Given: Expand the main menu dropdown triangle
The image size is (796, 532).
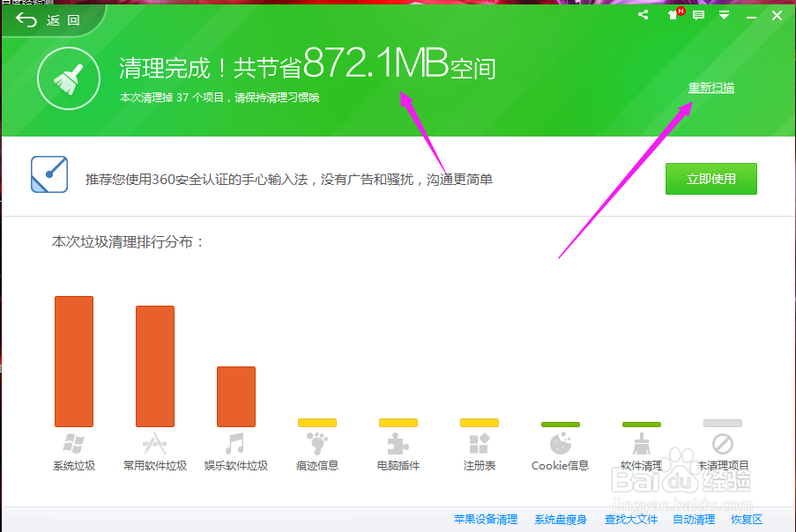Looking at the screenshot, I should [x=724, y=15].
